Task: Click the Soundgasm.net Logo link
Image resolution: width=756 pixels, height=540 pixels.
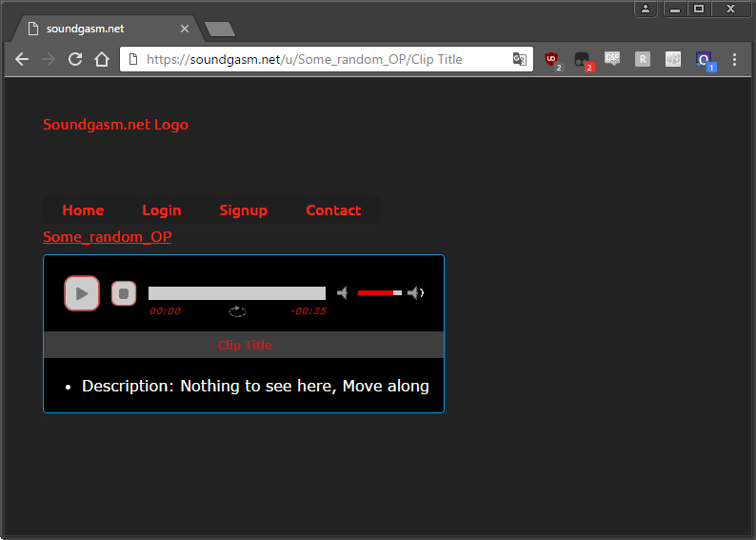Action: pos(116,125)
